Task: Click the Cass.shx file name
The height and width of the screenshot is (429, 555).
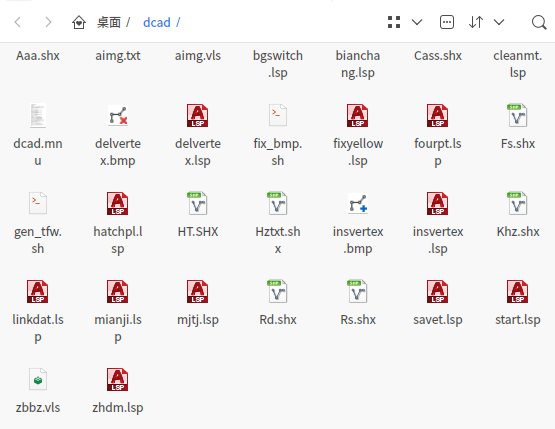Action: (438, 56)
